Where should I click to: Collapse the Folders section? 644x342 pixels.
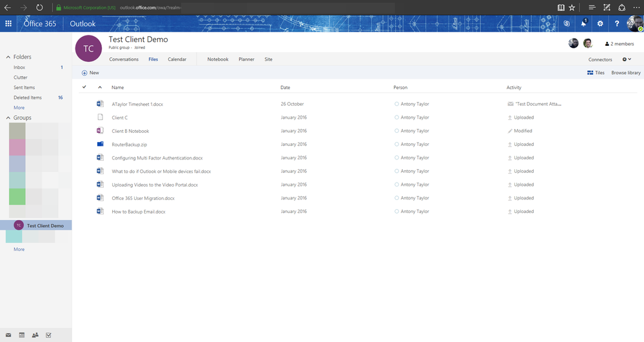(8, 57)
